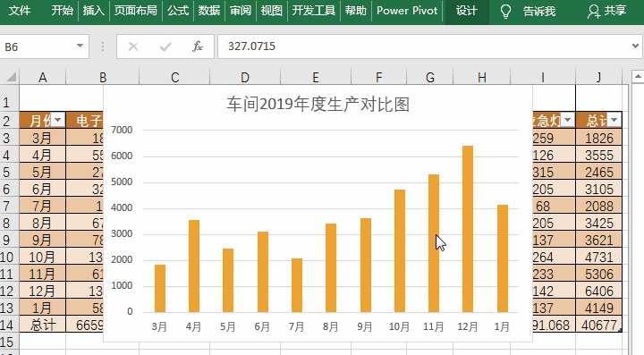Click the 12月 bar in the chart
The image size is (644, 355).
click(x=468, y=229)
